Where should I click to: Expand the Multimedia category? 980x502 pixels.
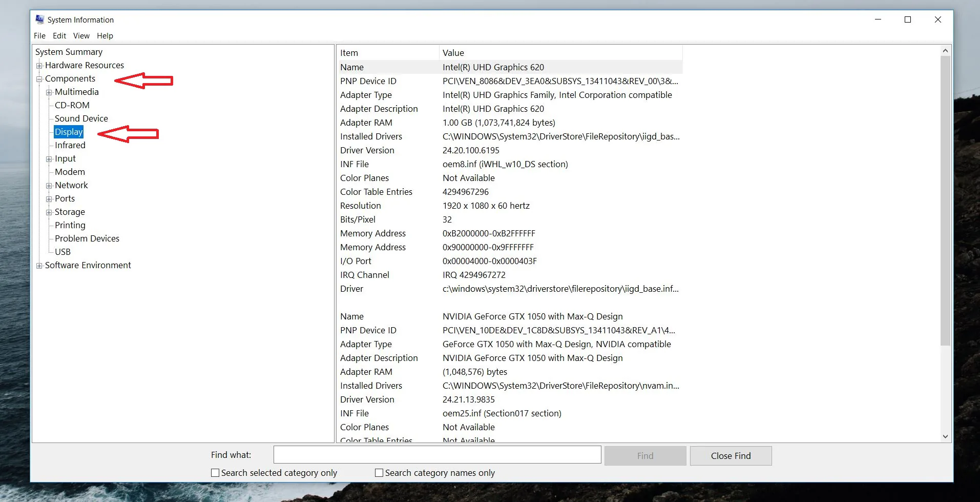tap(49, 92)
